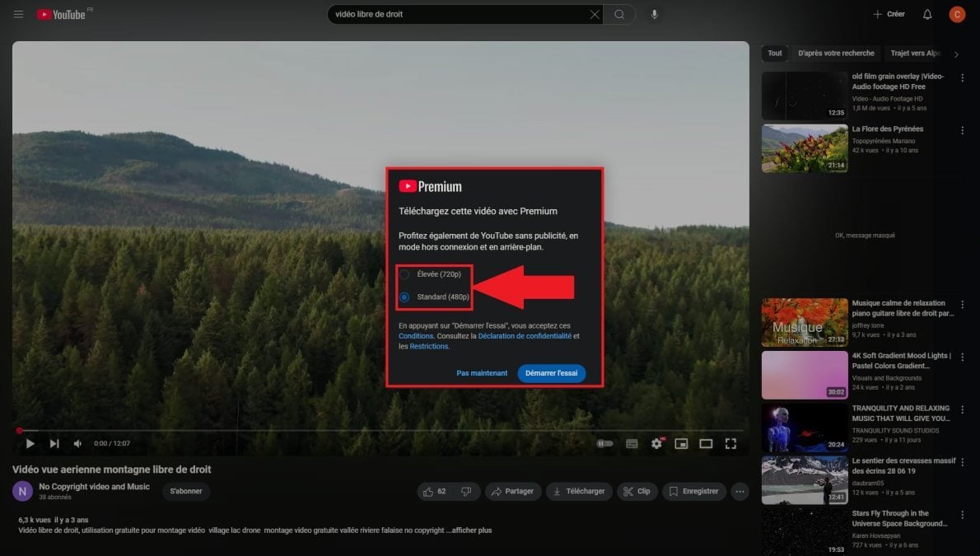
Task: Open Déclaration de confidentialité link
Action: coord(525,336)
